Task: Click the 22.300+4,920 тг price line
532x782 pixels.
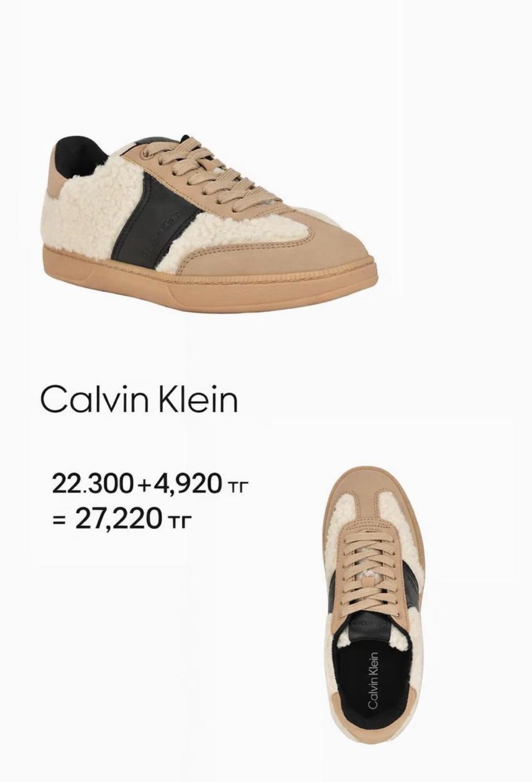Action: (x=149, y=483)
